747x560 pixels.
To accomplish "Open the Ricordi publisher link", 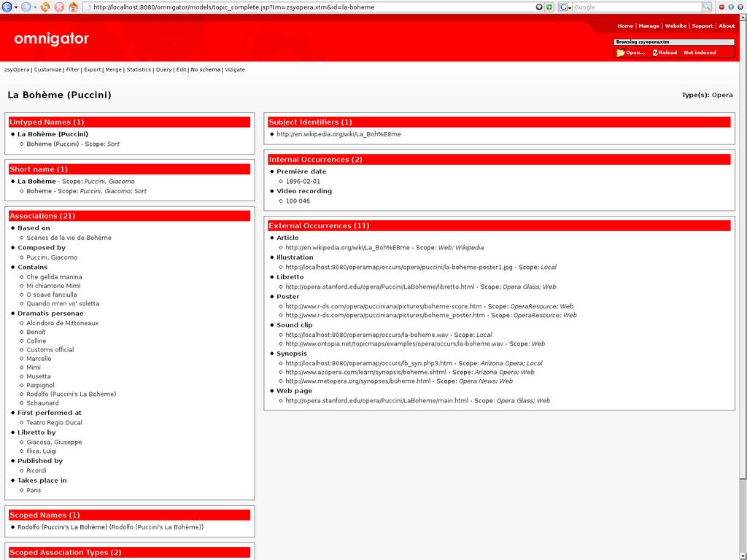I will [36, 470].
